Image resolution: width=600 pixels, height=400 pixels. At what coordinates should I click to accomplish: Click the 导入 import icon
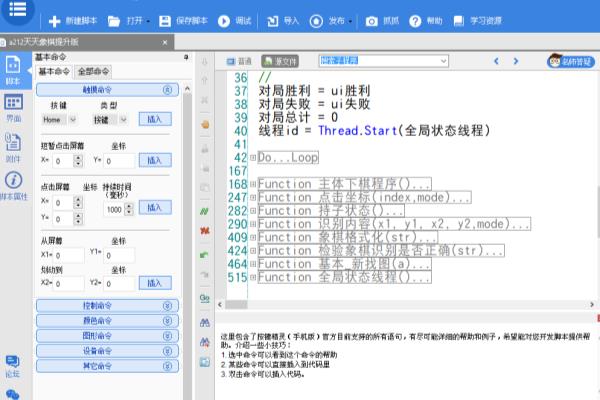point(272,21)
